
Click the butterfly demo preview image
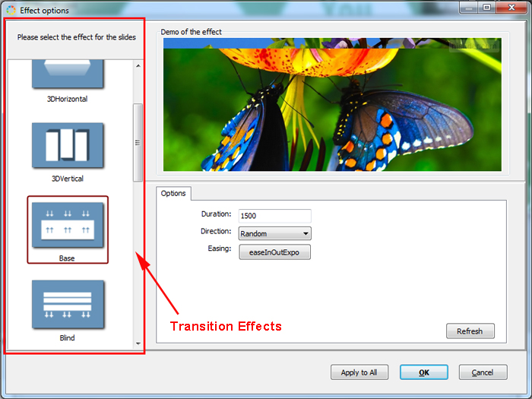pyautogui.click(x=332, y=104)
